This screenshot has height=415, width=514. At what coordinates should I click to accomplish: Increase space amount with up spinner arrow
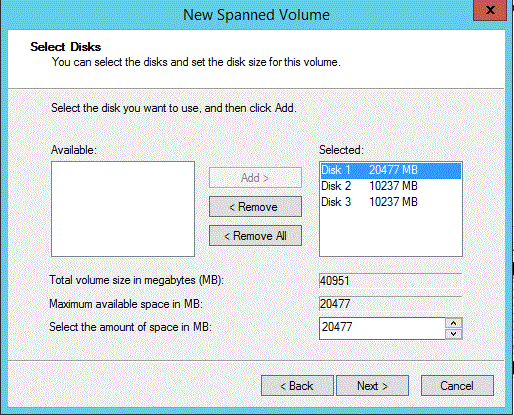coord(453,323)
